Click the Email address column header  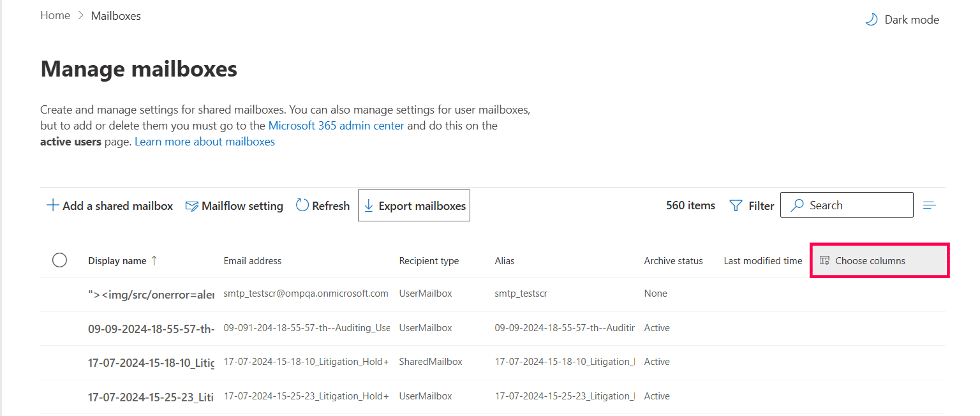pos(253,261)
